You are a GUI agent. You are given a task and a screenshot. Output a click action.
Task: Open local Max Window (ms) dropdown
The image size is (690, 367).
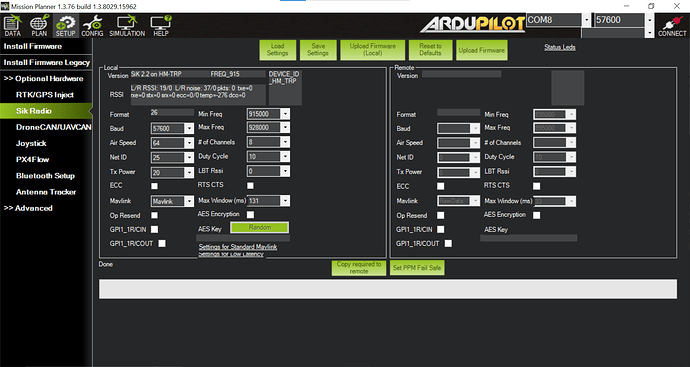pyautogui.click(x=268, y=201)
